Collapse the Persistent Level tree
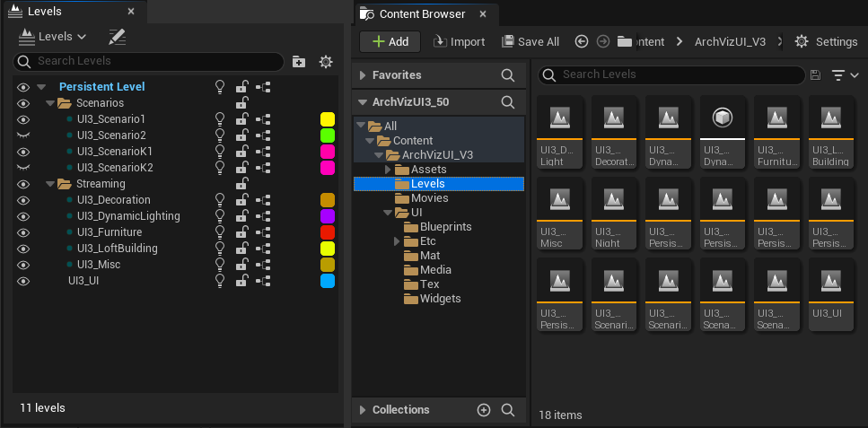Screen dimensions: 868x428 click(x=41, y=87)
